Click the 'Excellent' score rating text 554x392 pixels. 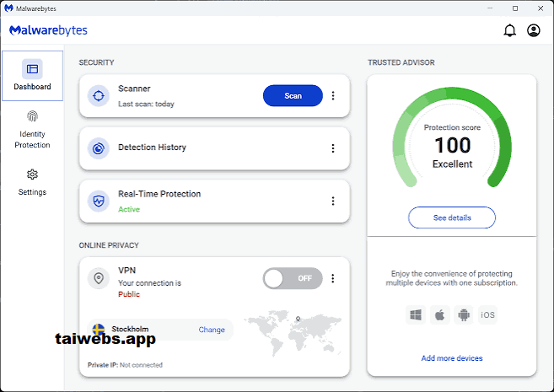pyautogui.click(x=452, y=164)
